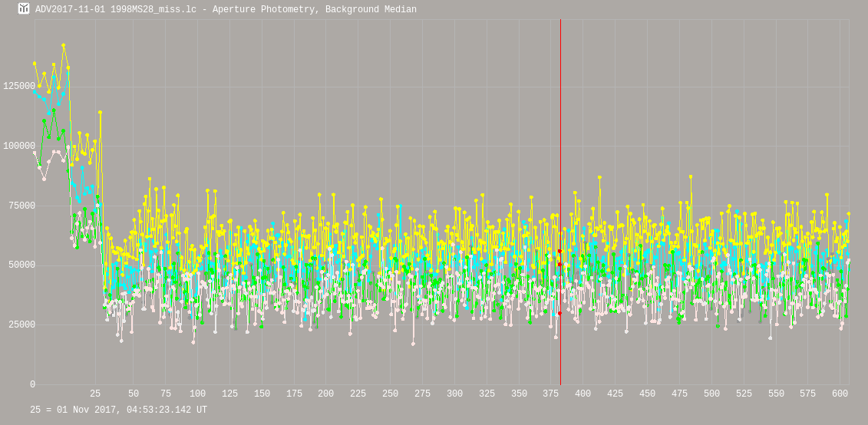Select x-axis tick label 500
This screenshot has width=868, height=425.
point(711,394)
